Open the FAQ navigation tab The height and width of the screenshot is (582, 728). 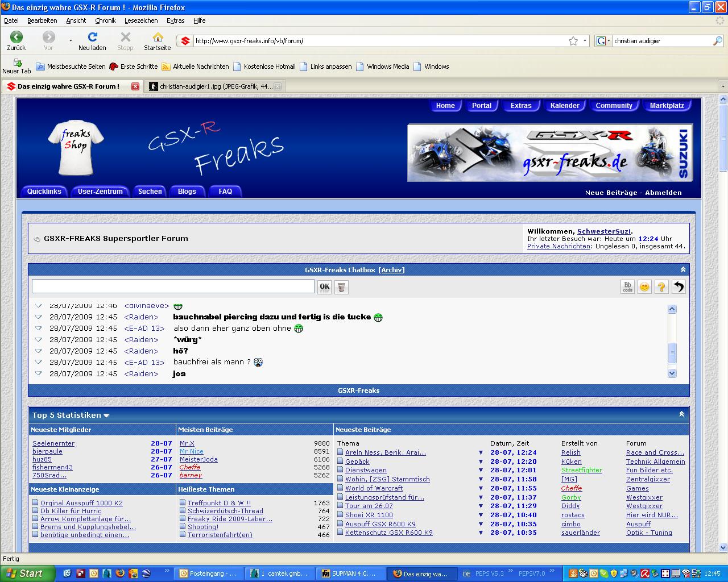tap(225, 192)
